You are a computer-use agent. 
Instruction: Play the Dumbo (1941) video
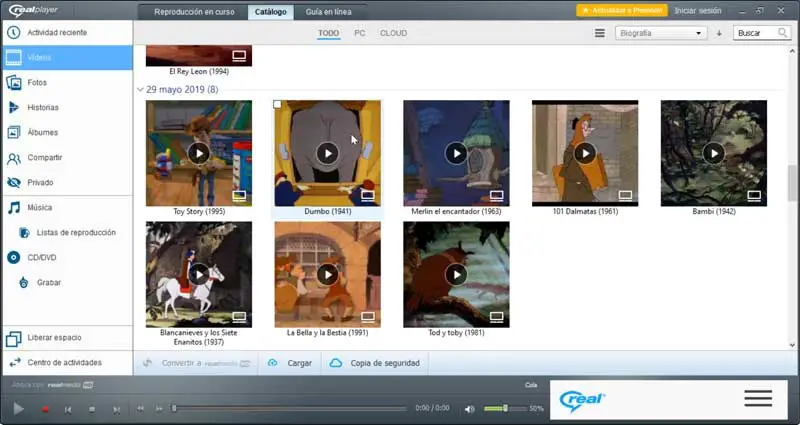(x=328, y=153)
